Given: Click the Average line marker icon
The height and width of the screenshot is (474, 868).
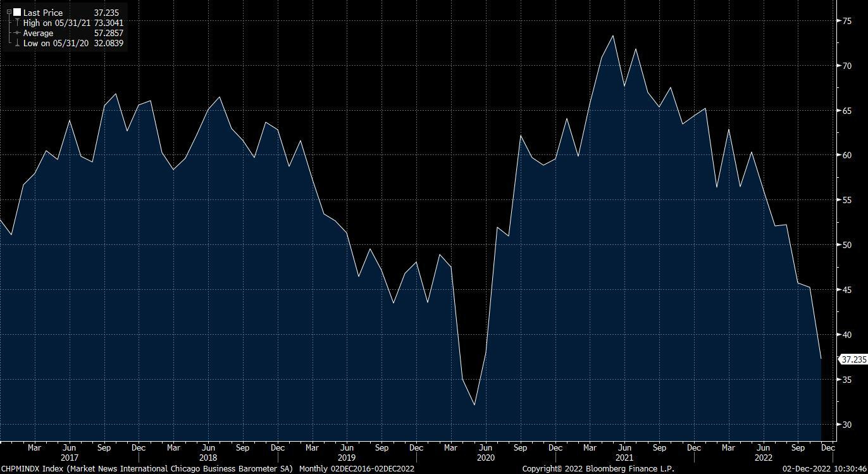Looking at the screenshot, I should (16, 33).
